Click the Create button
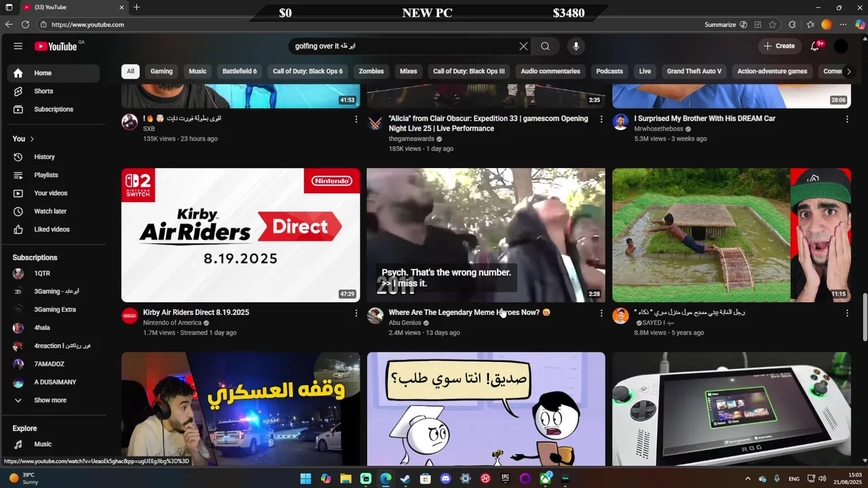Screen dimensions: 868x488 [778, 46]
